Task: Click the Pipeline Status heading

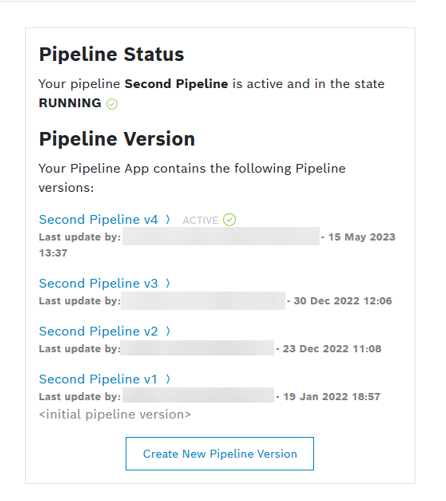Action: 111,54
